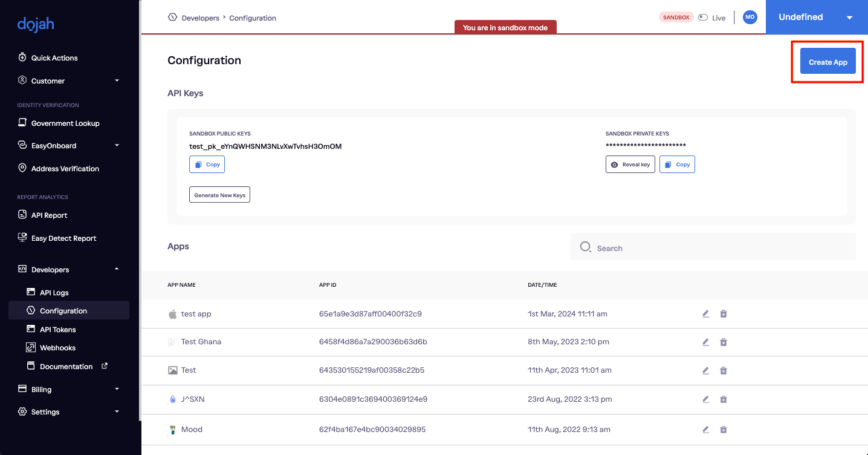Expand the Customer menu arrow

[x=117, y=80]
